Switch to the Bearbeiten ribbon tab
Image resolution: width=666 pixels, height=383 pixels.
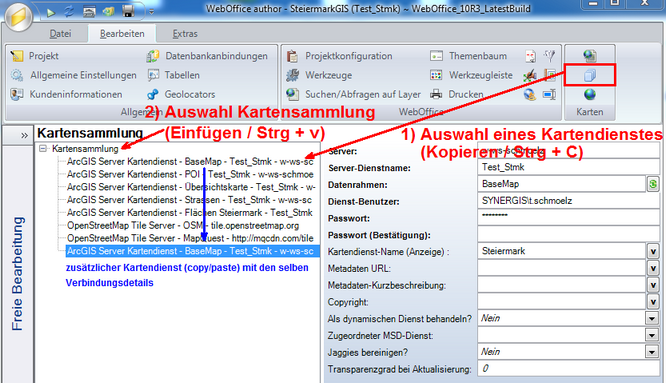point(122,34)
